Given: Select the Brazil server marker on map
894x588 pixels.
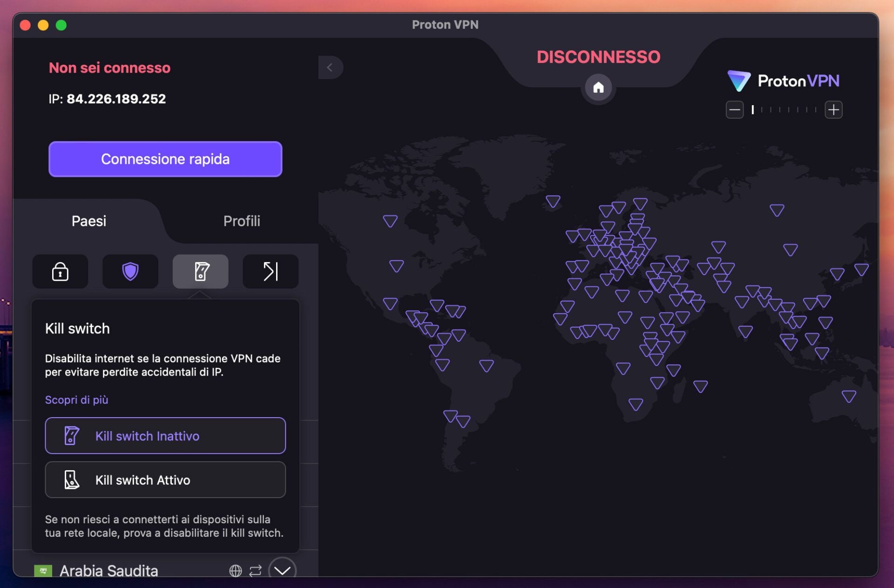Looking at the screenshot, I should 487,365.
